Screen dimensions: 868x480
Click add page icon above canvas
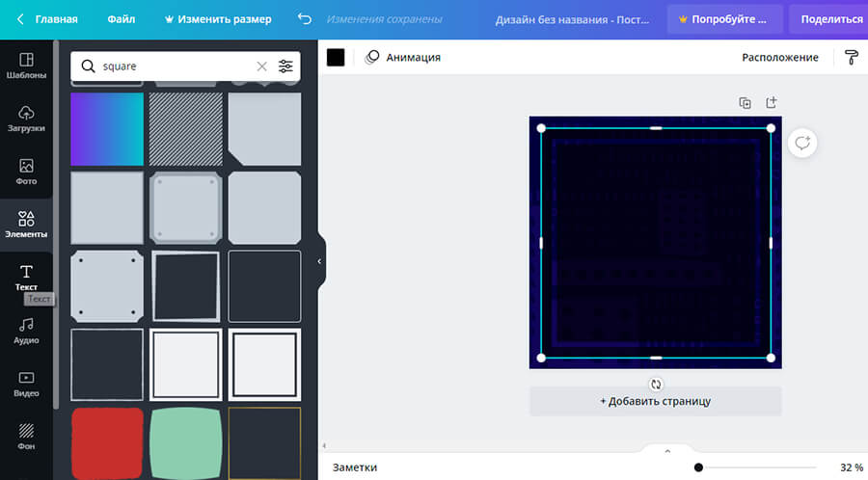pyautogui.click(x=771, y=103)
